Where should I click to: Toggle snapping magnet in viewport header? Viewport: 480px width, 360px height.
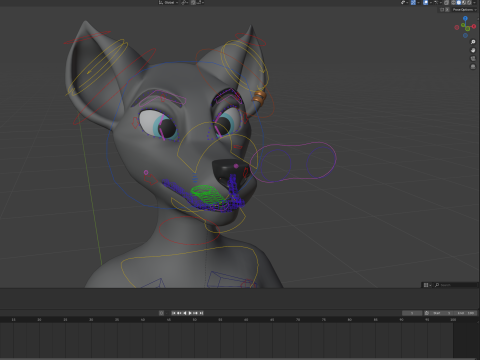[193, 2]
